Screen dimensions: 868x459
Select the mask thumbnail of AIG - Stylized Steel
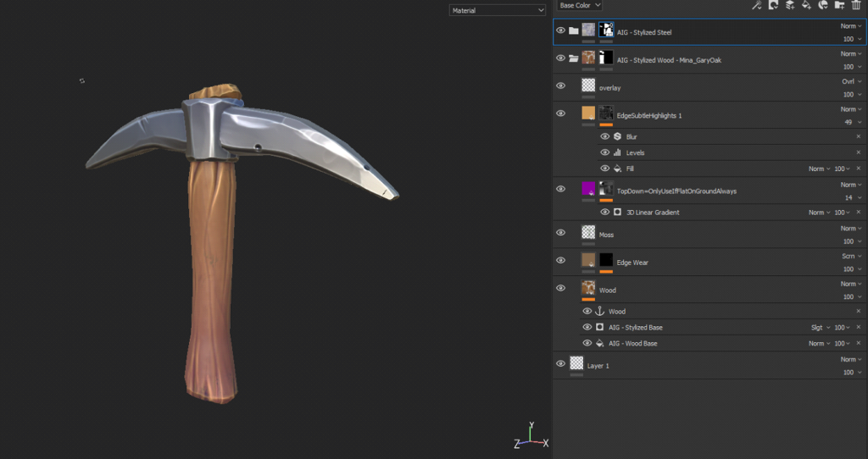click(x=606, y=30)
